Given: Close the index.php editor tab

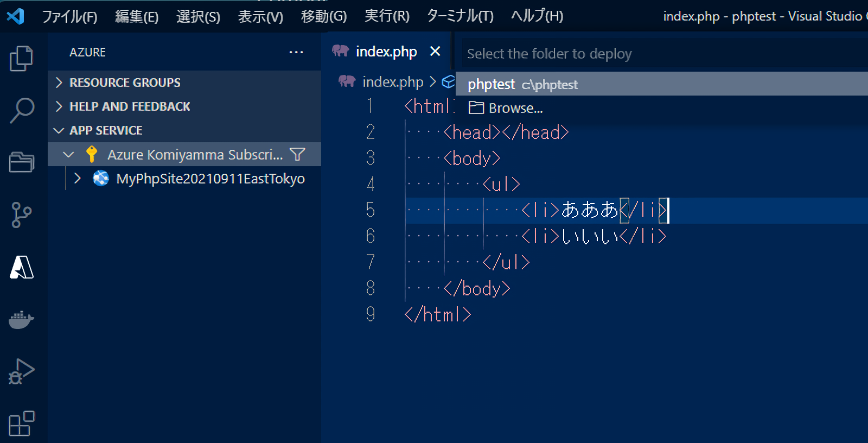Looking at the screenshot, I should [x=435, y=52].
